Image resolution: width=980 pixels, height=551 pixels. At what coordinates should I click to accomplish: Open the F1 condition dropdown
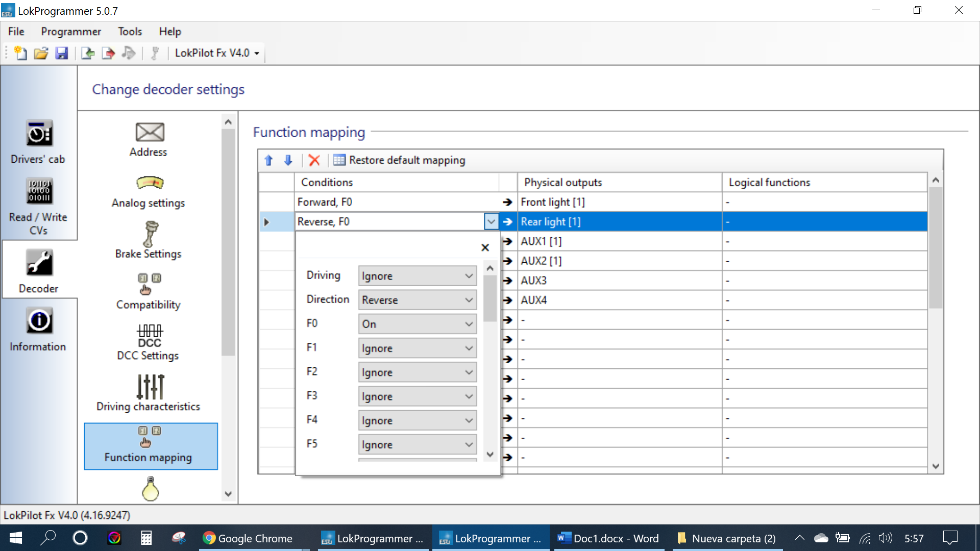click(x=418, y=348)
